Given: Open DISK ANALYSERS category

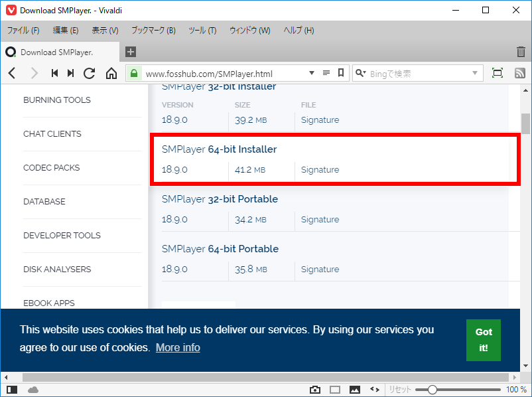Looking at the screenshot, I should tap(57, 270).
